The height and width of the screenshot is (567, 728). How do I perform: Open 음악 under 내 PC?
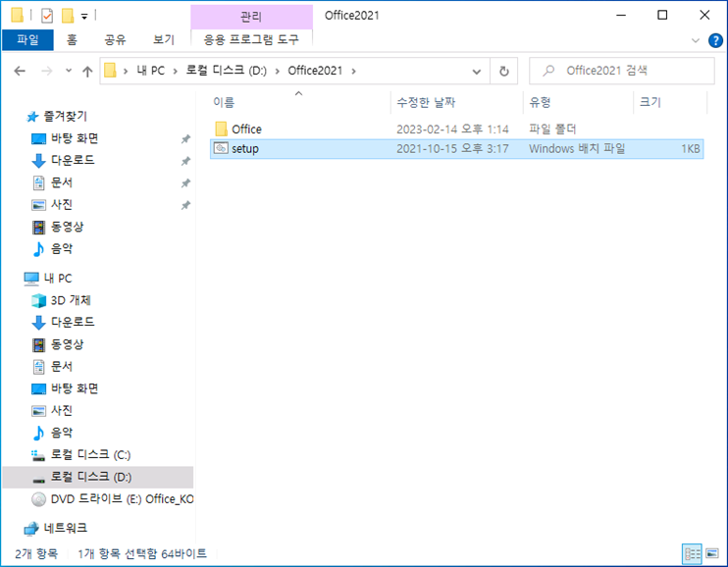click(62, 433)
